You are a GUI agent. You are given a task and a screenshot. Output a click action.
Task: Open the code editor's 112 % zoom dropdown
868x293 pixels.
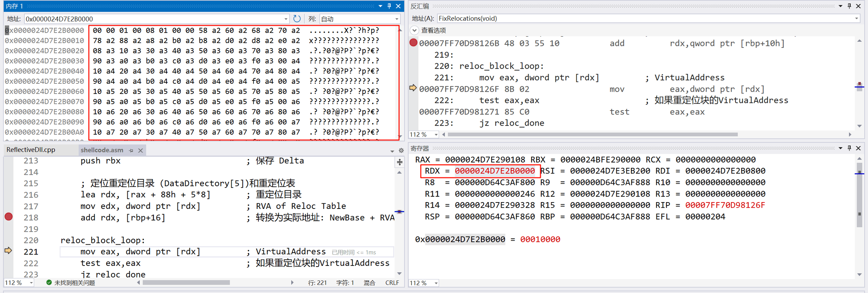point(31,283)
